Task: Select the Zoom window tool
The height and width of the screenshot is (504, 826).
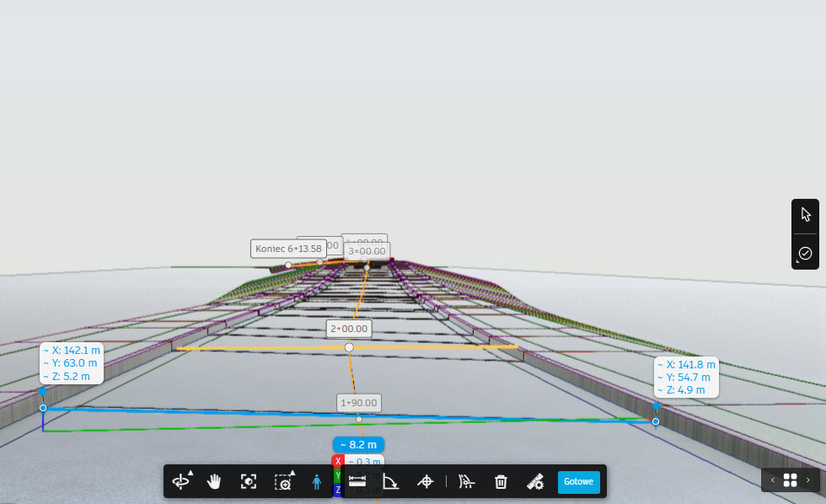Action: (283, 482)
